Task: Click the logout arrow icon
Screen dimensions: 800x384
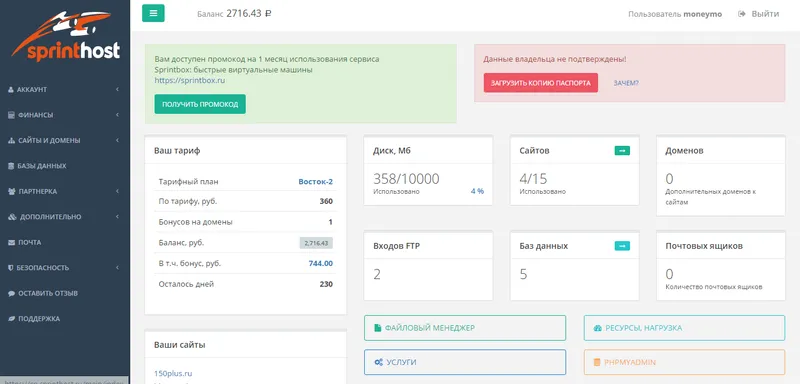Action: coord(742,14)
